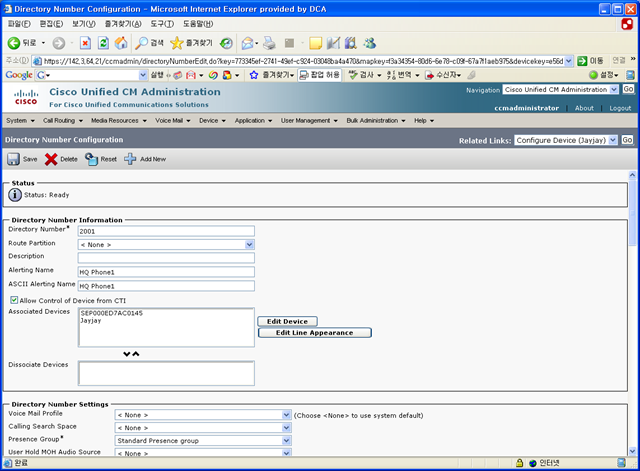The height and width of the screenshot is (471, 640).
Task: Open the Navigation dropdown
Action: click(x=614, y=89)
